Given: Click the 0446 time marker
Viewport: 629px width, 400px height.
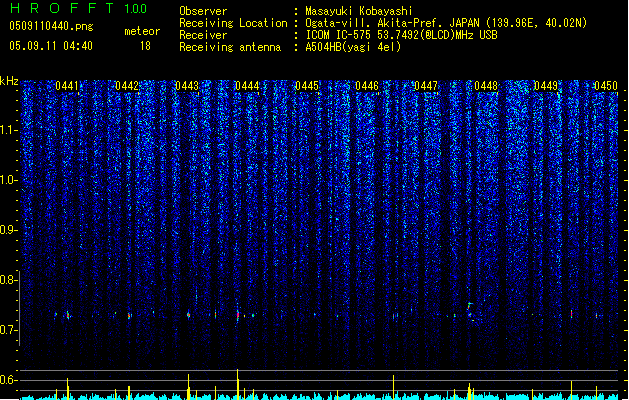Looking at the screenshot, I should (x=367, y=86).
